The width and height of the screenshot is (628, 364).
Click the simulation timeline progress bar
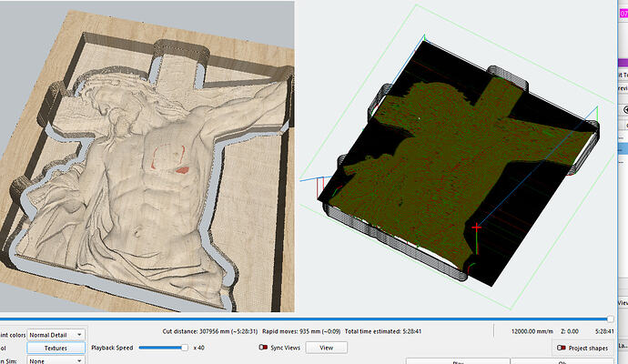tap(307, 319)
